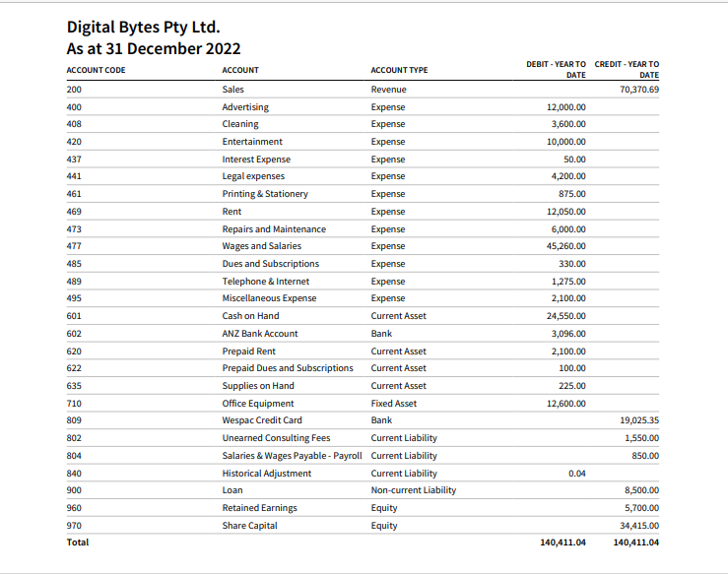
Task: Click Wages and Salaries debit 45,260.00
Action: [566, 246]
